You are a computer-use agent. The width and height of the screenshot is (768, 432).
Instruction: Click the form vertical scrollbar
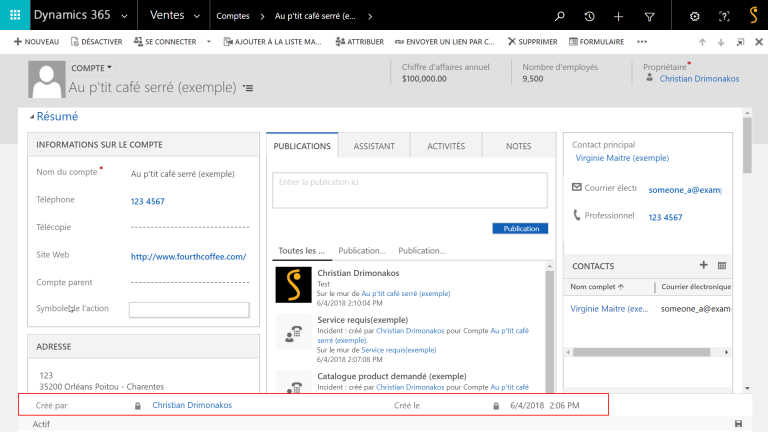pyautogui.click(x=747, y=145)
